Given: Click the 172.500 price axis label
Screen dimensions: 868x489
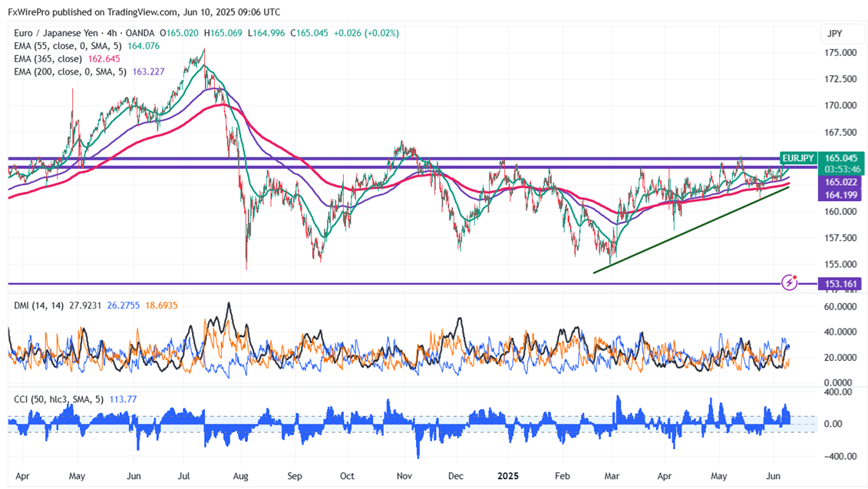Looking at the screenshot, I should (840, 79).
